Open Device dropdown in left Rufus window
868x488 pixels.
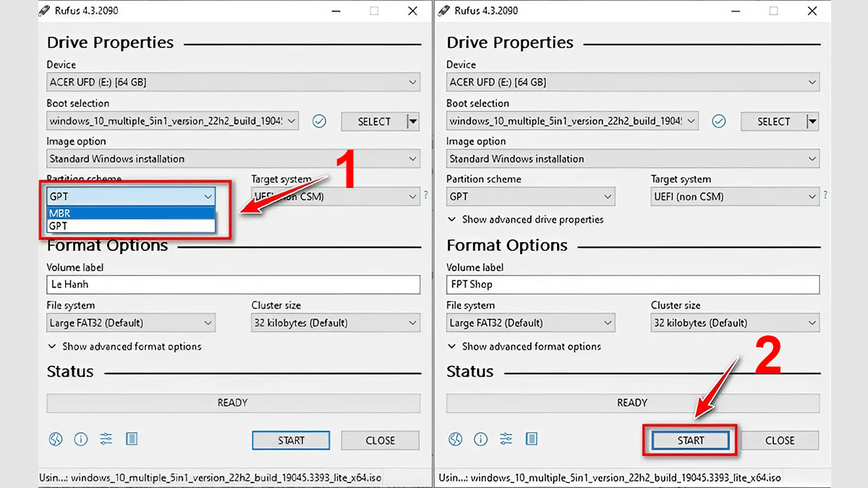233,82
